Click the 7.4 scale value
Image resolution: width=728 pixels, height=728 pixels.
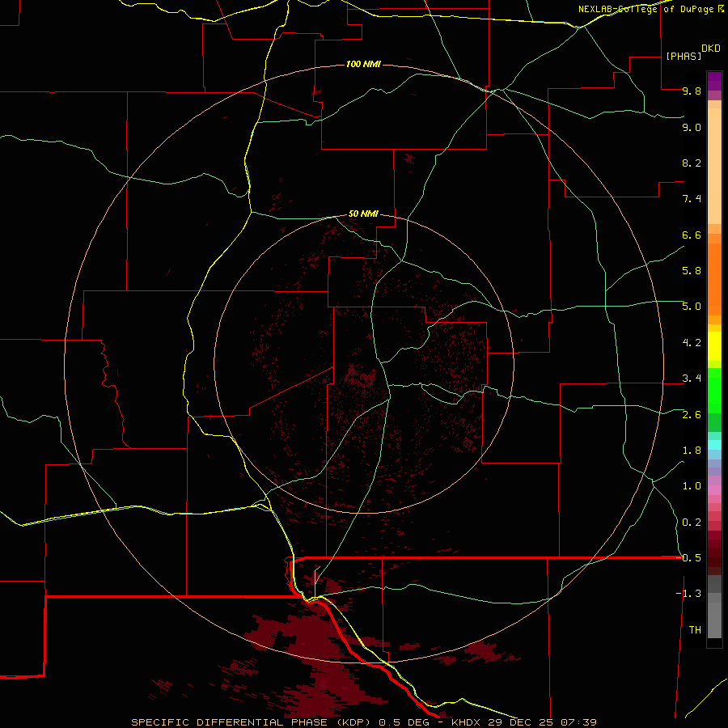[x=692, y=199]
